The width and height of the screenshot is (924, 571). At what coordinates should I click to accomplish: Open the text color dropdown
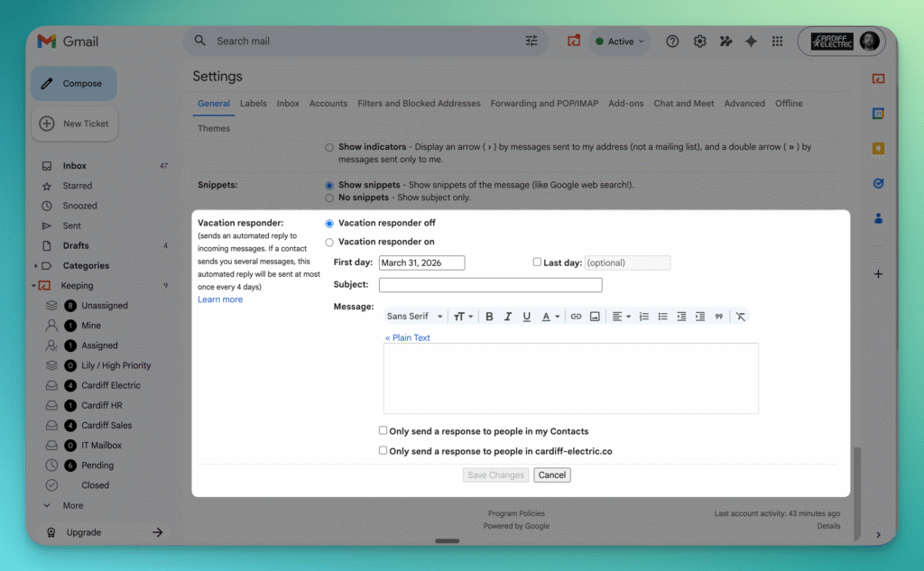[x=550, y=317]
